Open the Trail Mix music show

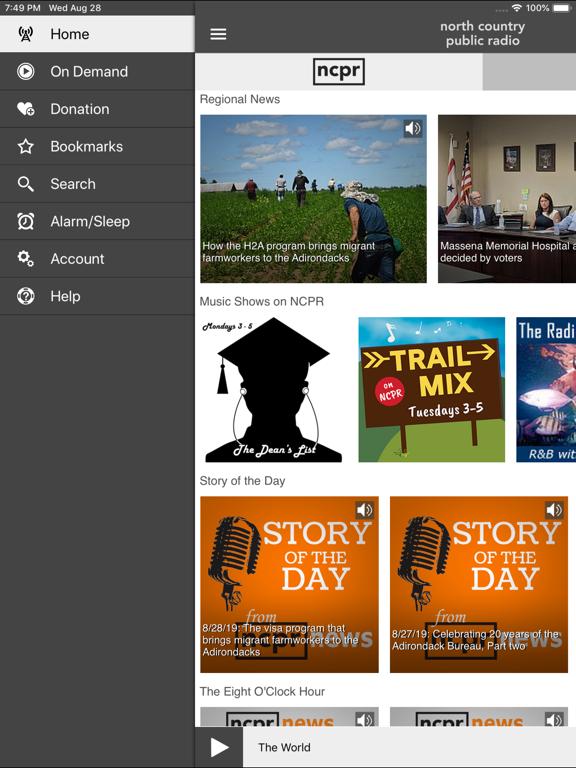pos(432,390)
